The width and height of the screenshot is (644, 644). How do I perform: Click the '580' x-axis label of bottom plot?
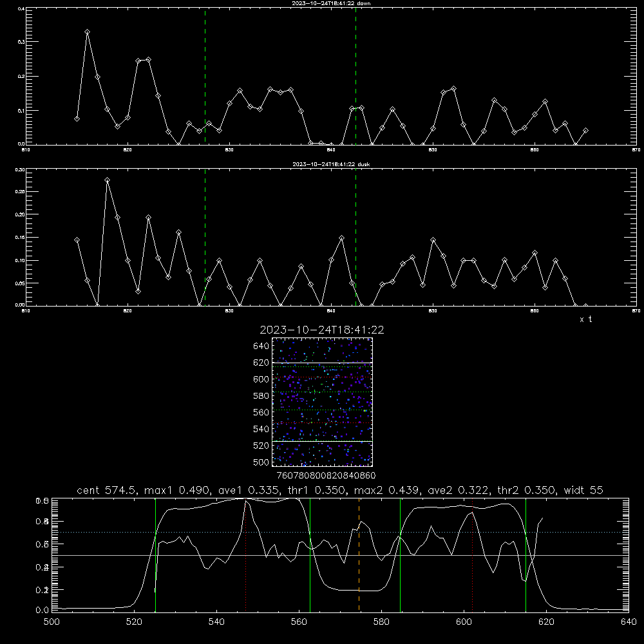pyautogui.click(x=381, y=622)
